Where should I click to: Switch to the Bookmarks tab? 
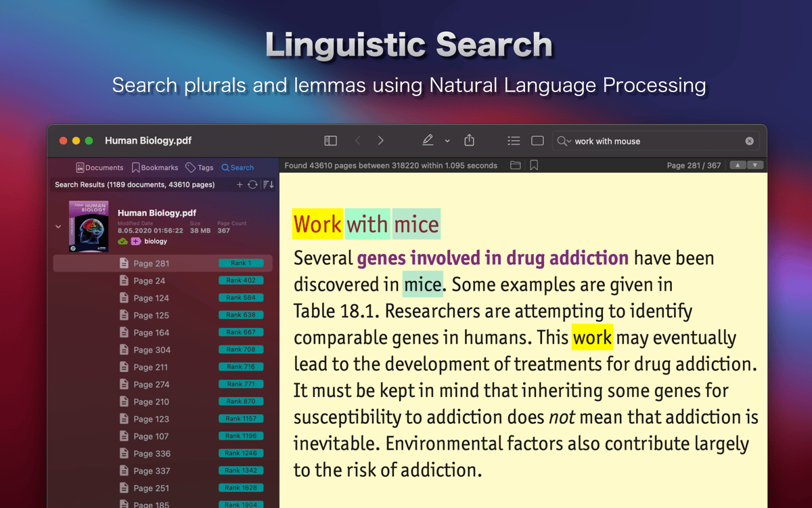tap(155, 167)
